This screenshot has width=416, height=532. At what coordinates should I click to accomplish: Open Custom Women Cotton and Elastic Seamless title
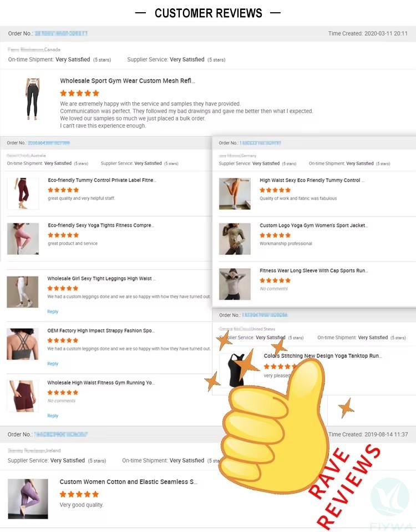coord(128,482)
